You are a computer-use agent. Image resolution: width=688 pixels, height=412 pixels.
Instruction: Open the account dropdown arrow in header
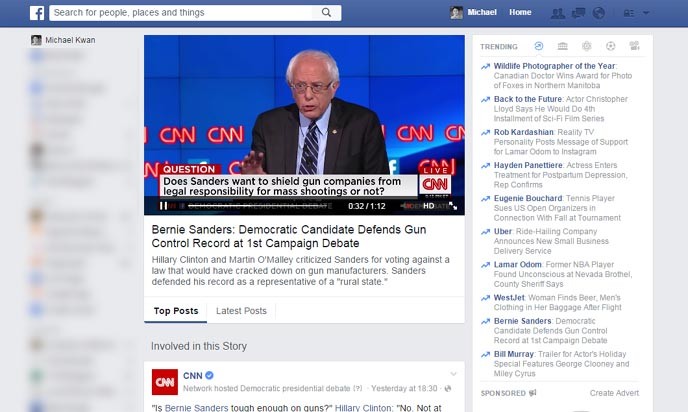pos(646,13)
